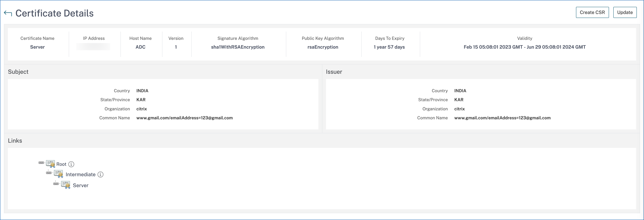Open info icon next to Intermediate
Screen dimensions: 644x220
pyautogui.click(x=101, y=174)
